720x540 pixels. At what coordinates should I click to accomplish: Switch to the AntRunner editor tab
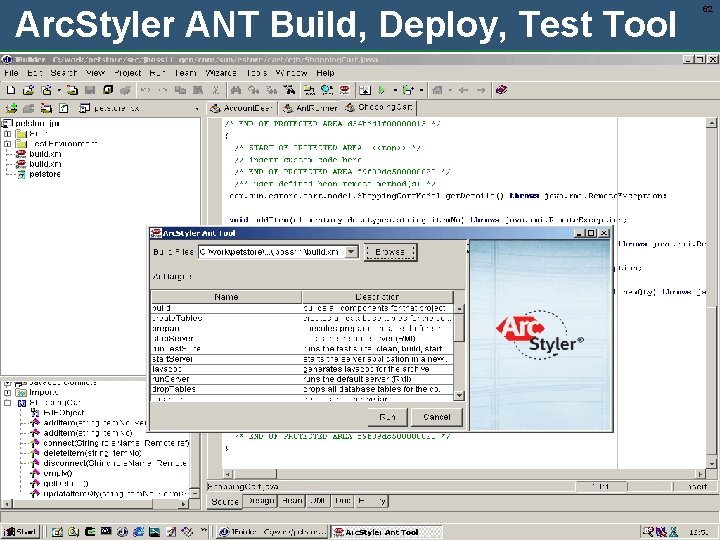310,108
